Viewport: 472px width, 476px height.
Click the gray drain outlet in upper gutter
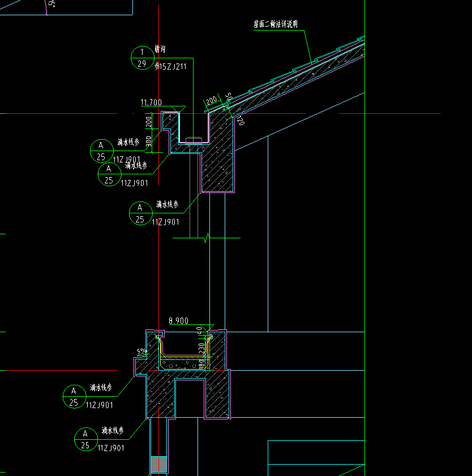pos(194,140)
